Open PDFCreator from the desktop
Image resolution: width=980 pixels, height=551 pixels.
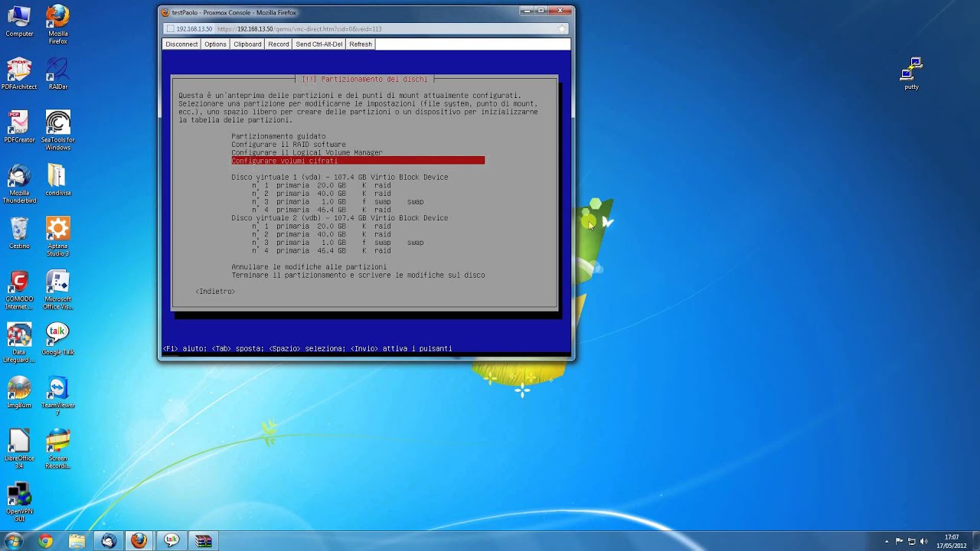tap(19, 127)
